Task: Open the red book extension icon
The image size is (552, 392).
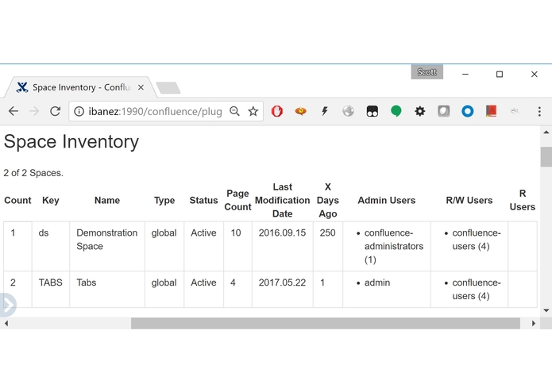Action: point(491,111)
